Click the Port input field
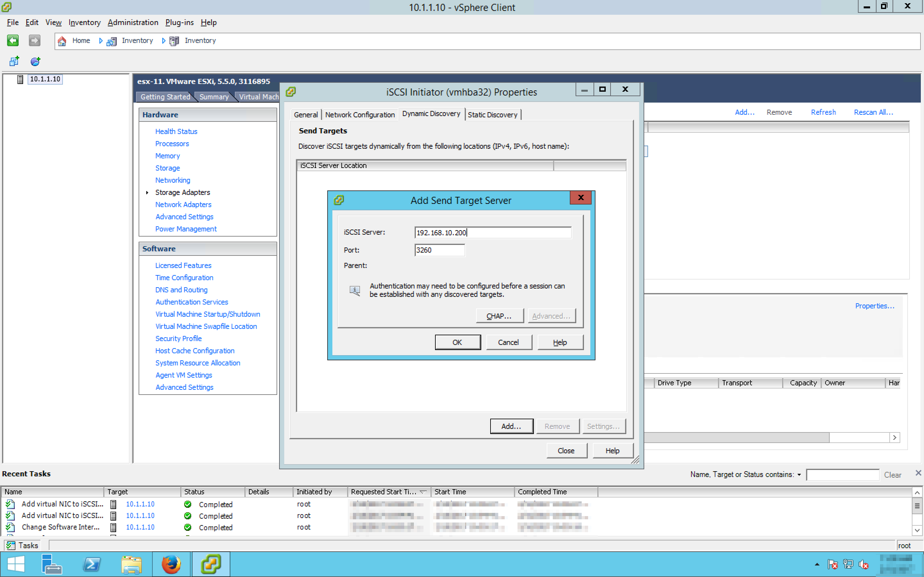This screenshot has width=924, height=577. [x=440, y=250]
